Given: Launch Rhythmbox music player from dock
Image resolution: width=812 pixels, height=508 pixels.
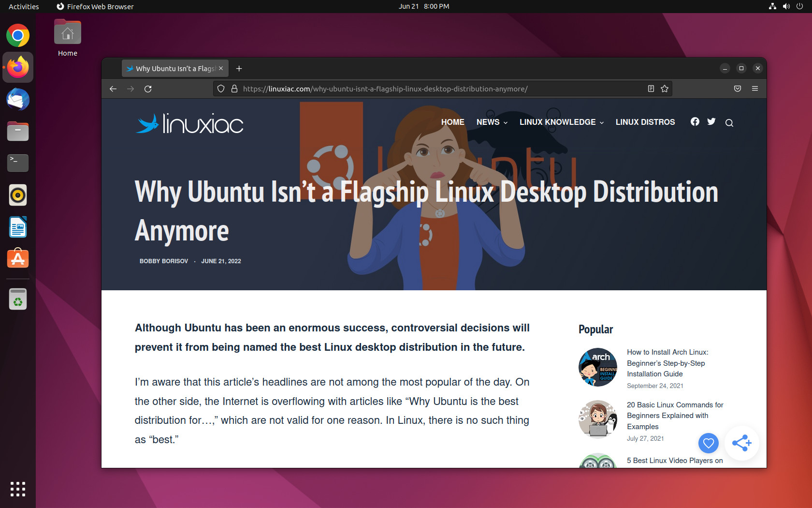Looking at the screenshot, I should 18,195.
